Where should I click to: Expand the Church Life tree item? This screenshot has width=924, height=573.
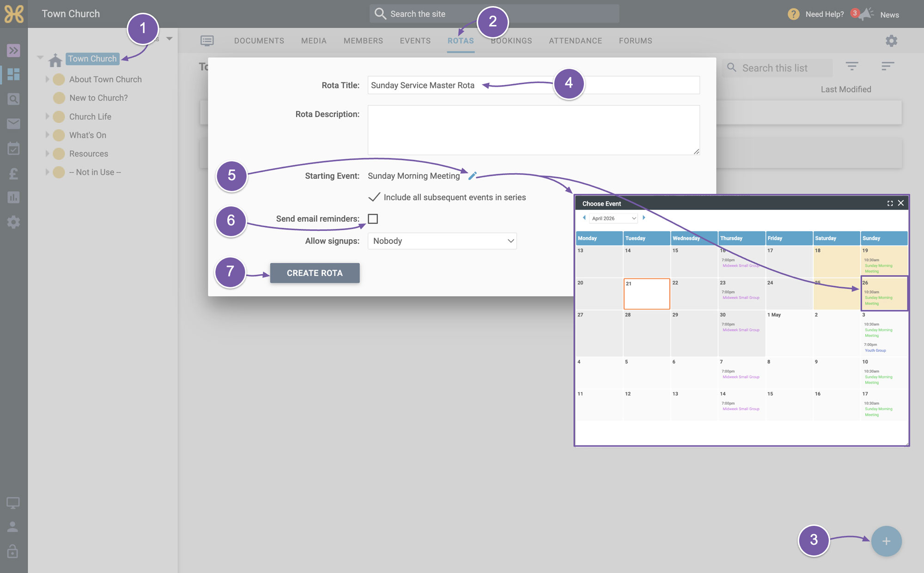(47, 116)
